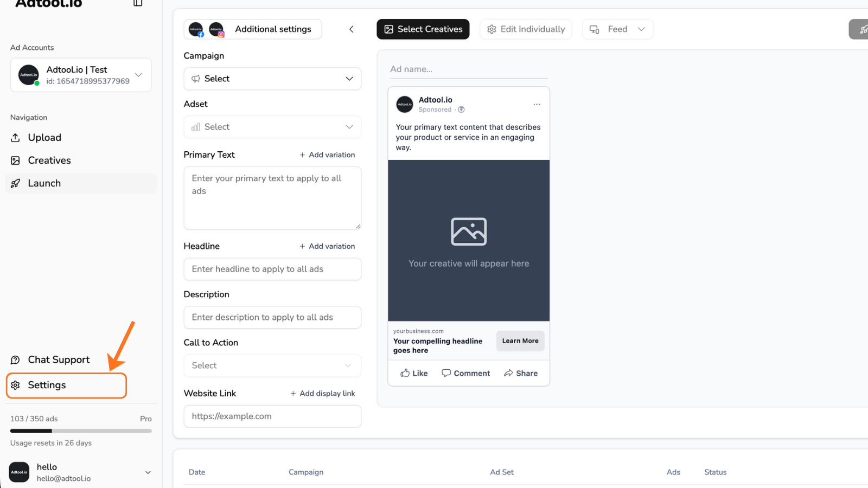Open Additional settings
This screenshot has width=868, height=488.
point(253,29)
